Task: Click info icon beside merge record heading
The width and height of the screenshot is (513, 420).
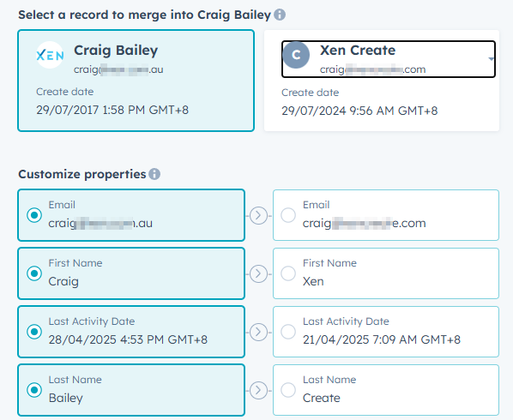Action: point(280,15)
